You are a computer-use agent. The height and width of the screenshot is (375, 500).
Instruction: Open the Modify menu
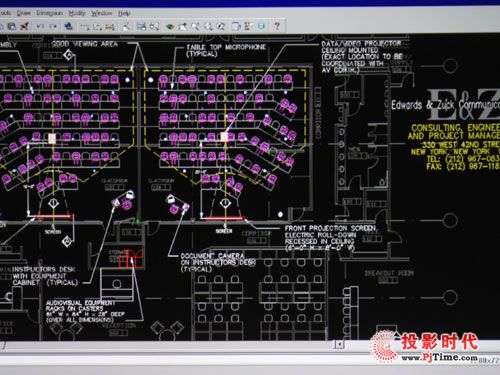[77, 13]
